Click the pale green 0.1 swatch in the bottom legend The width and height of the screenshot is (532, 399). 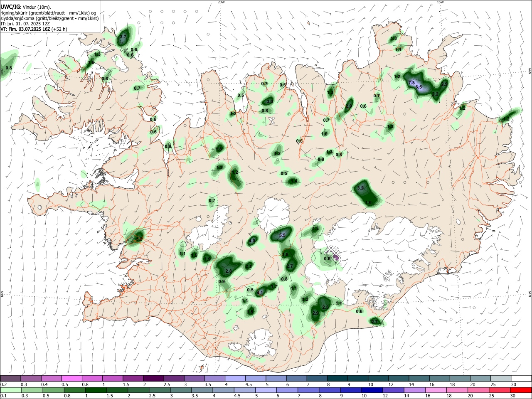tap(10, 390)
